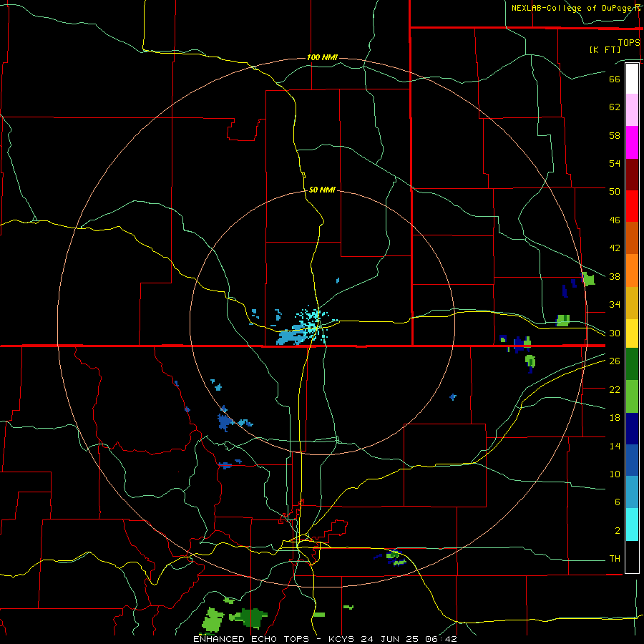Screen dimensions: 644x644
Task: Click the '34' legend value
Action: [615, 304]
